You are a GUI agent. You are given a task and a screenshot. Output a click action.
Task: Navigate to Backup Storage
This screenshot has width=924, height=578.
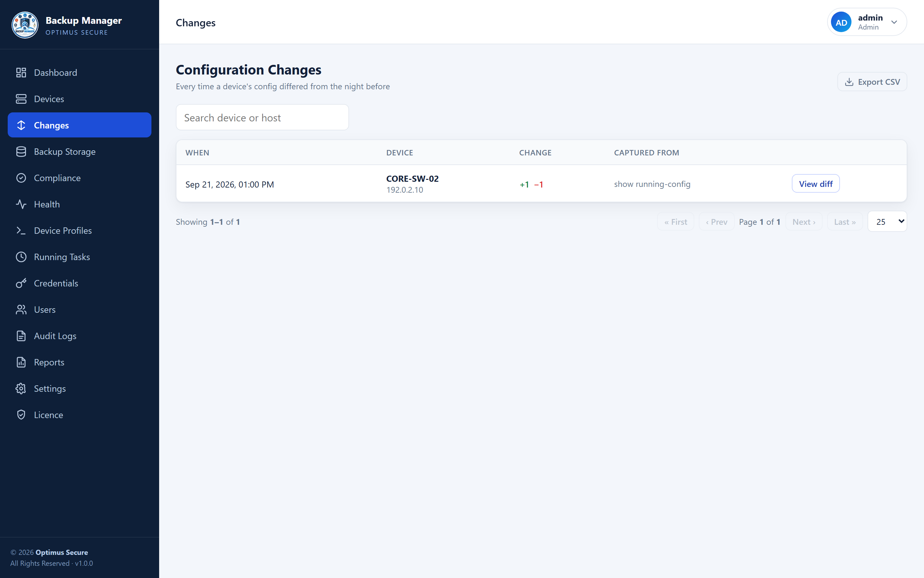[x=80, y=152]
